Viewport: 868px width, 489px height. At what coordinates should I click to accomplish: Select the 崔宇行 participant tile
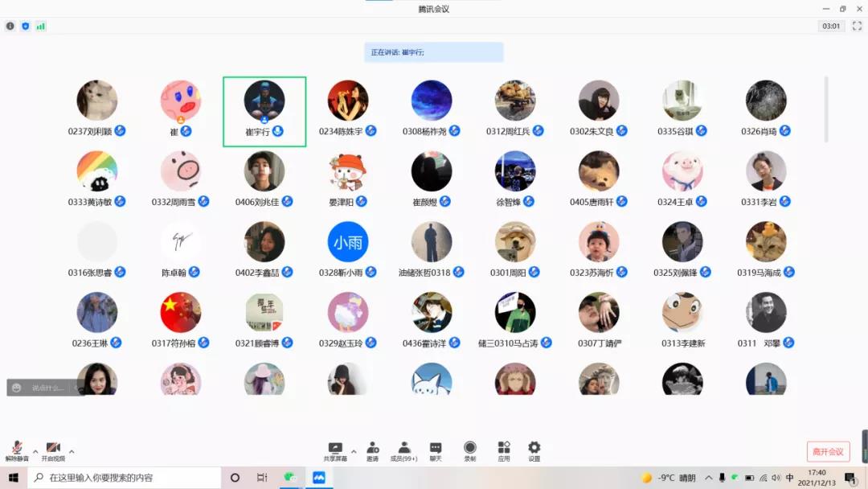point(264,111)
